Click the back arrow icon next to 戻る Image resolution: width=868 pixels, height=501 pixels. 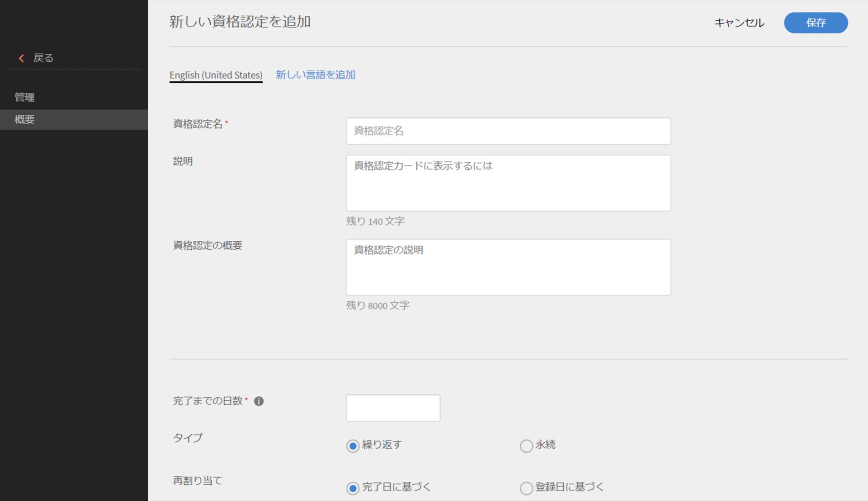click(21, 58)
